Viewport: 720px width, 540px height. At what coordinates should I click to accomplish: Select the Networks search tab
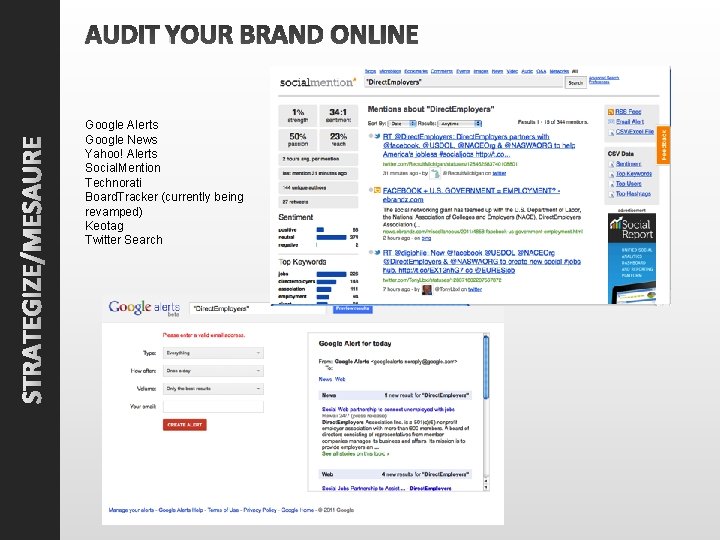[559, 71]
